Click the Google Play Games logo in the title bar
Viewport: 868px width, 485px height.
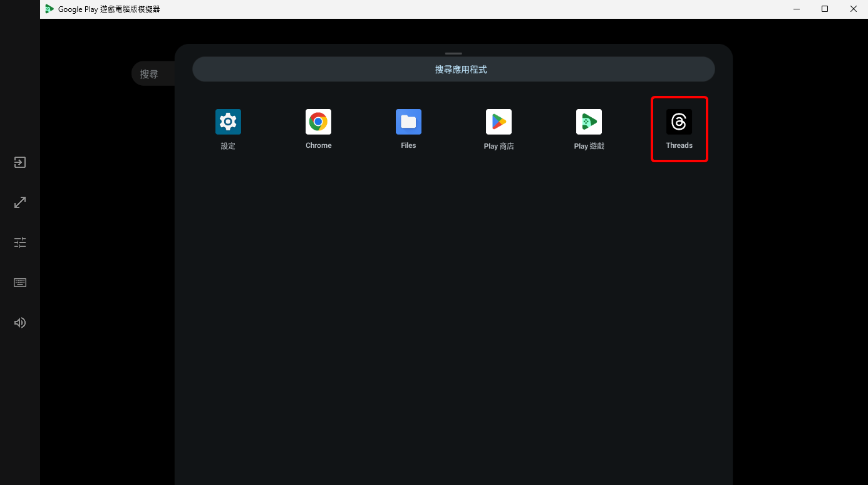coord(49,9)
